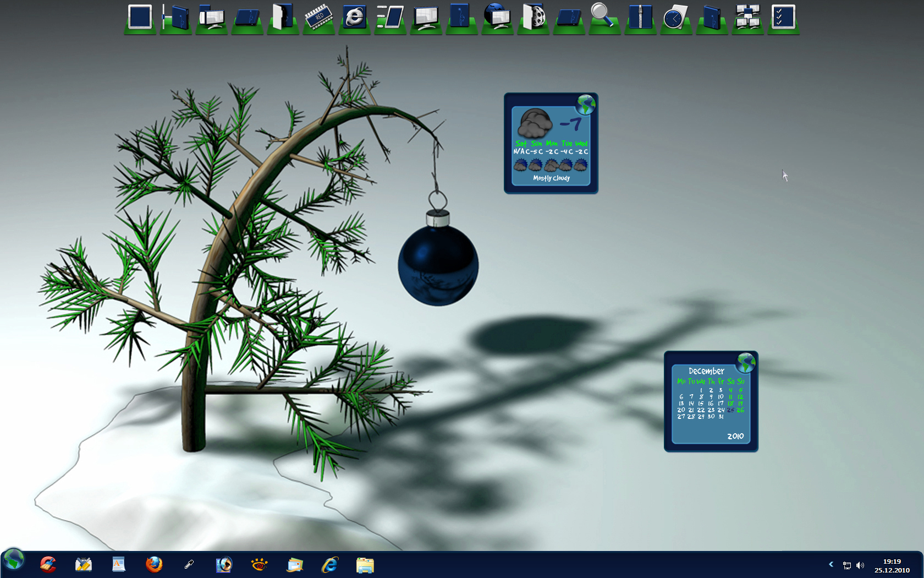Click the large cloud current weather icon
This screenshot has width=924, height=578.
coord(535,123)
